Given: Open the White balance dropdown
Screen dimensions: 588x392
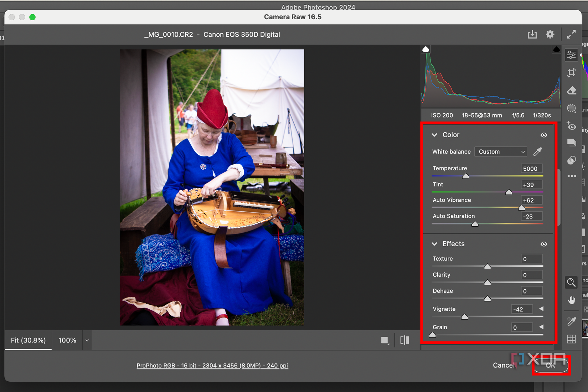Looking at the screenshot, I should pos(500,151).
